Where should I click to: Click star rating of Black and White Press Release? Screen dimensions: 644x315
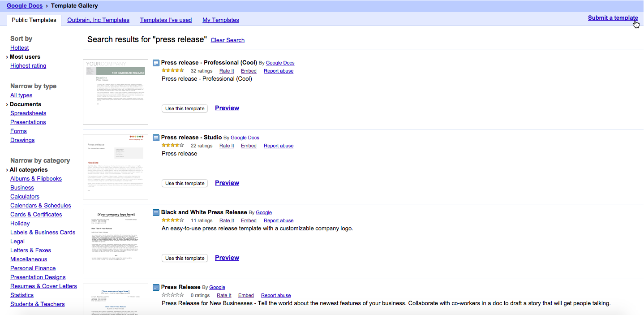172,220
